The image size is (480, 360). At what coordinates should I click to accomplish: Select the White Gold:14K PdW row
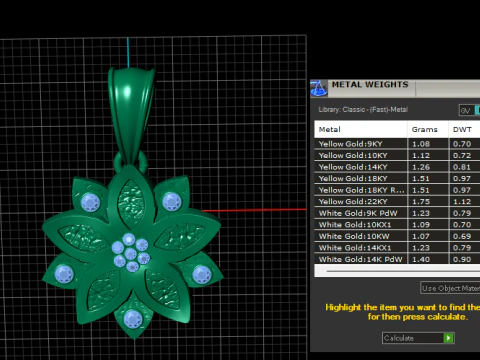(x=397, y=259)
